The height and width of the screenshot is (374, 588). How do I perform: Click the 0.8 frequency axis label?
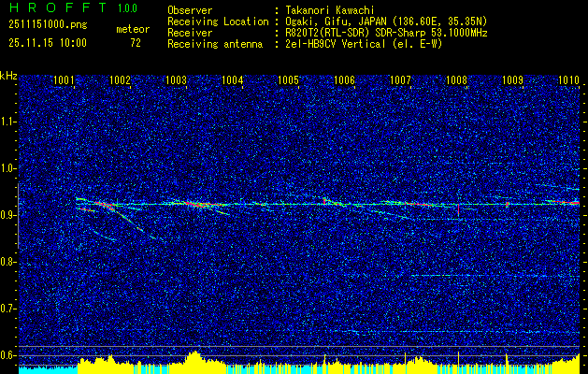tap(8, 262)
